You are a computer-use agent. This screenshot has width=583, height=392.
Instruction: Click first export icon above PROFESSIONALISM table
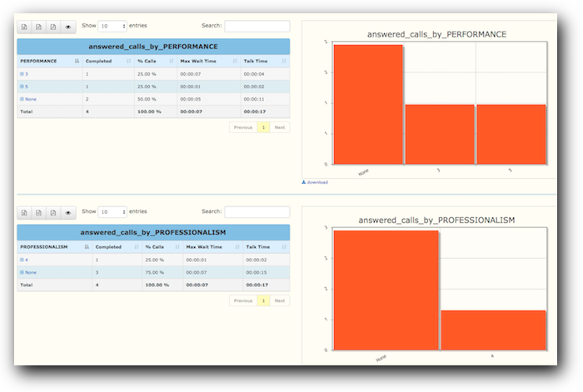pos(24,212)
